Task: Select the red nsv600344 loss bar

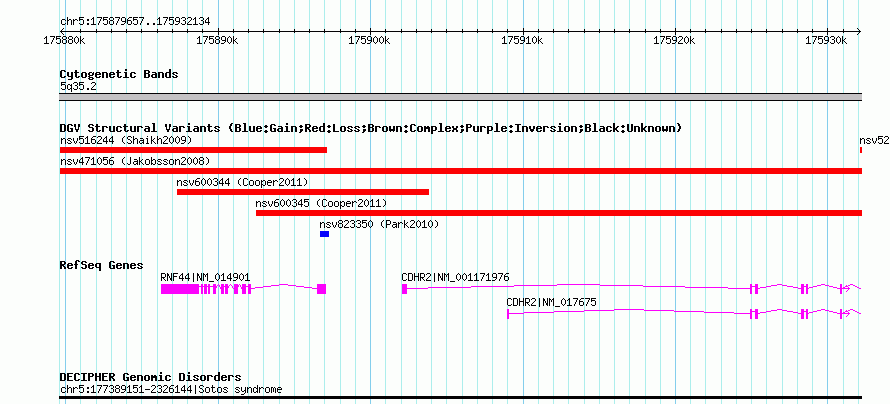Action: (x=303, y=192)
